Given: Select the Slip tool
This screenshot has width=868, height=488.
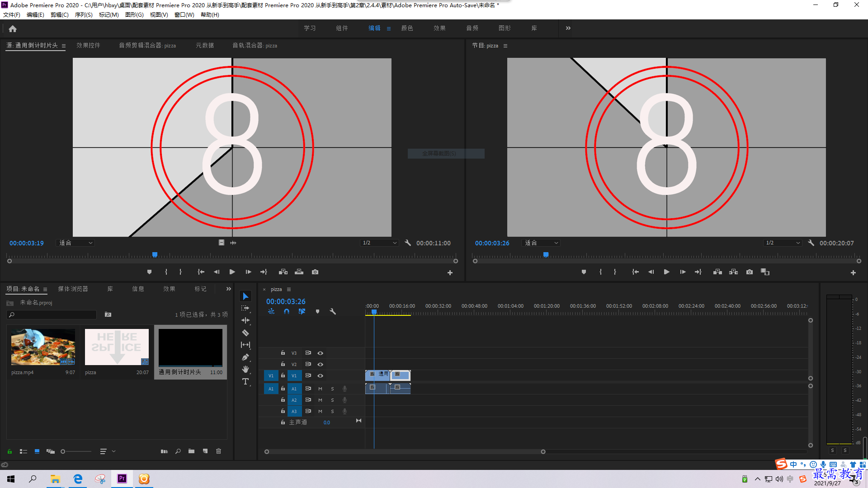Looking at the screenshot, I should [245, 345].
